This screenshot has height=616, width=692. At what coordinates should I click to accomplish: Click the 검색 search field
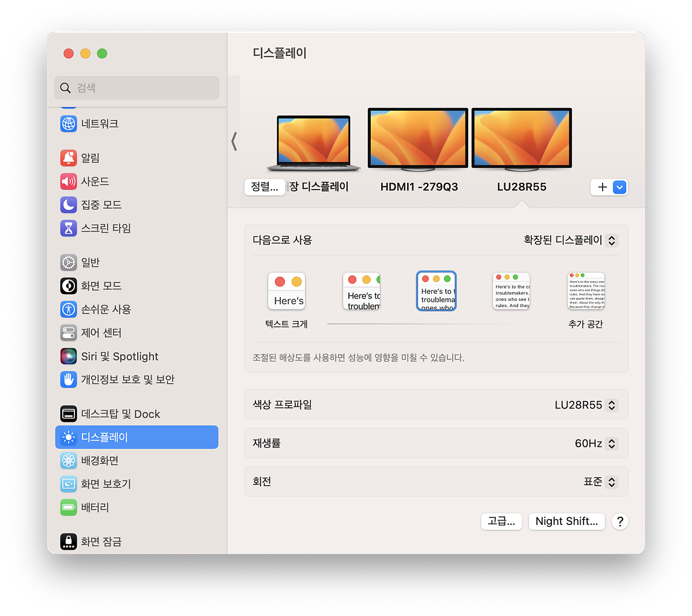[137, 88]
